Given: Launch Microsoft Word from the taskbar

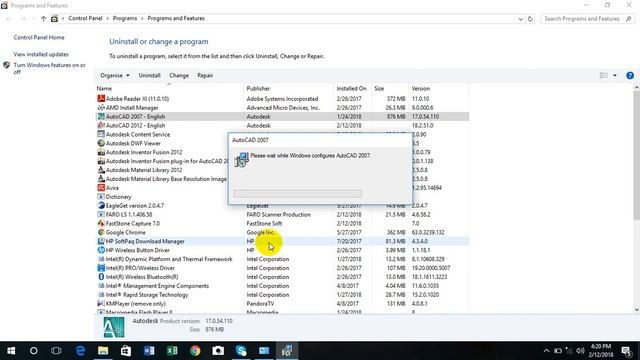Looking at the screenshot, I should pos(149,351).
